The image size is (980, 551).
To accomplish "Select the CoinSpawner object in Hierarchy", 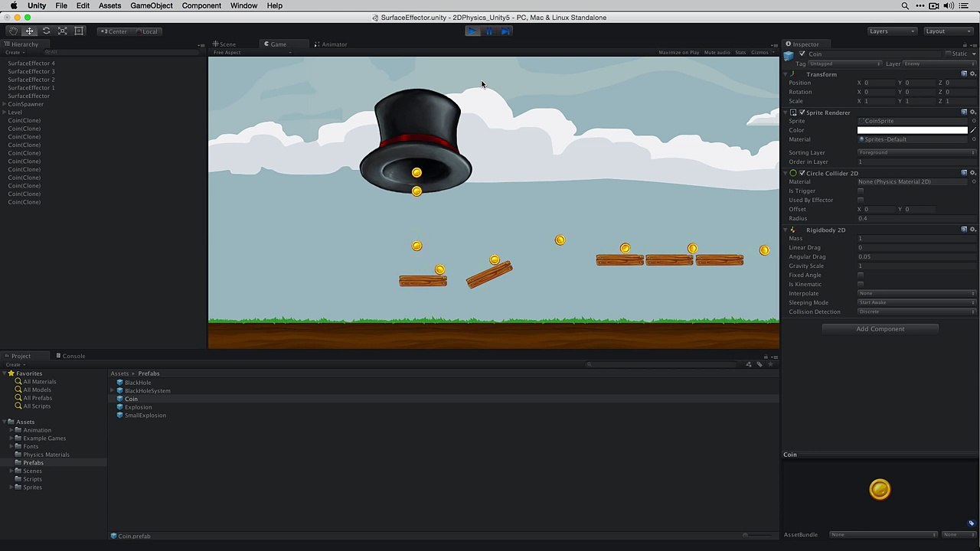I will [x=25, y=104].
